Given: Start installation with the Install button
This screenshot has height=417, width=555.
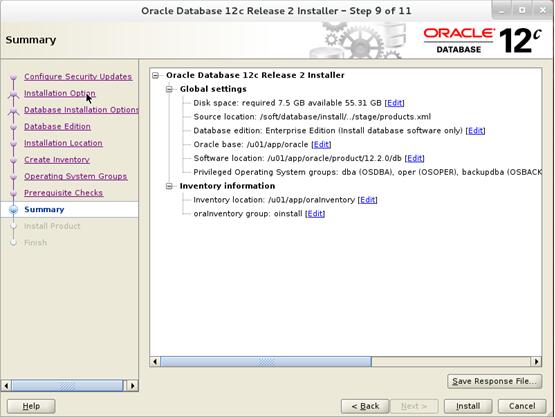Looking at the screenshot, I should 468,406.
